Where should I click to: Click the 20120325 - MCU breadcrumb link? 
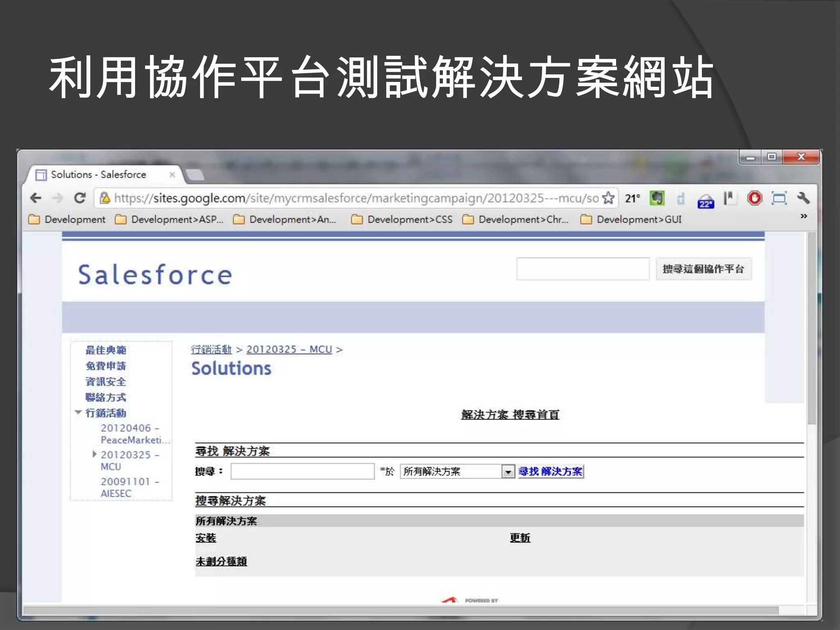pos(289,349)
